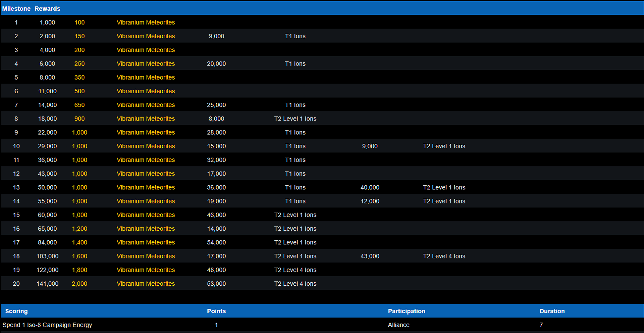Image resolution: width=644 pixels, height=333 pixels.
Task: Click the 350 Vibranium amount cell
Action: pos(79,78)
